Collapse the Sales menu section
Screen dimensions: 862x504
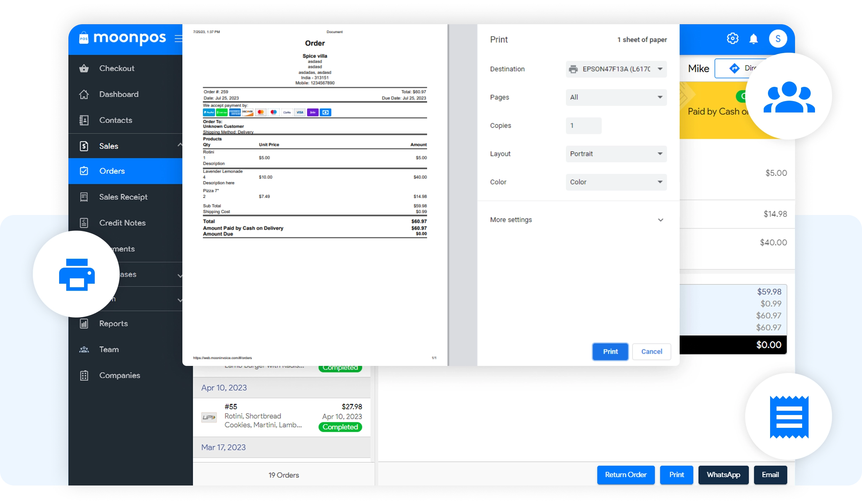(x=180, y=145)
